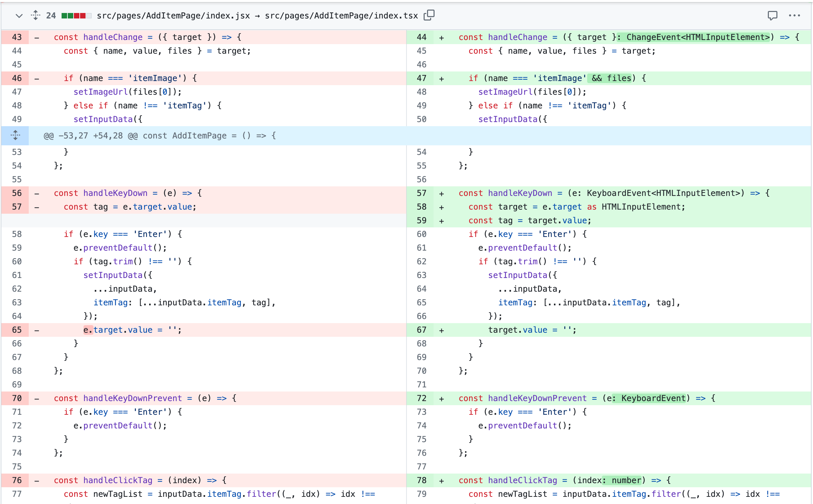Expand all lines icon in file header
This screenshot has height=504, width=813.
click(36, 15)
